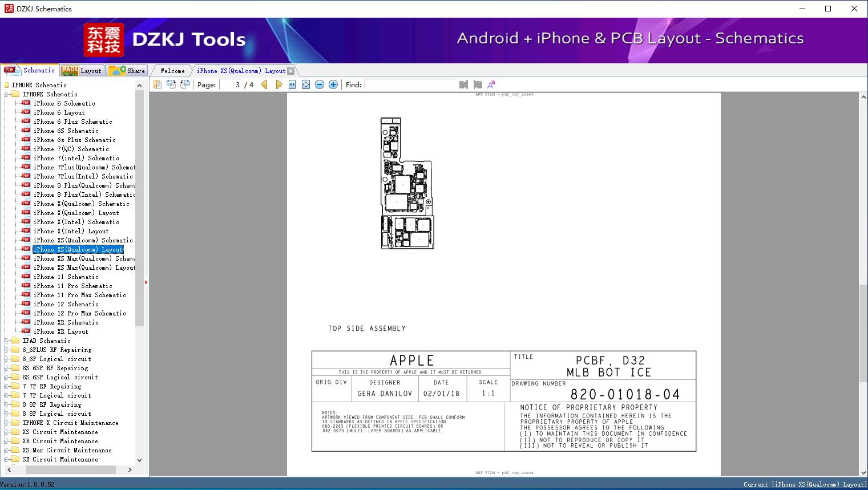The width and height of the screenshot is (868, 490).
Task: Select the iPhone XS(Qualcomm) Layout document tab
Action: [x=241, y=71]
